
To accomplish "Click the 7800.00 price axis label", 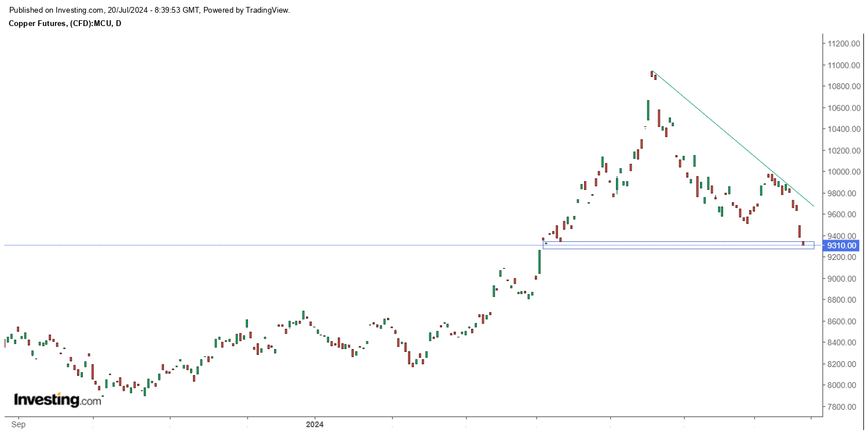I will pos(843,407).
